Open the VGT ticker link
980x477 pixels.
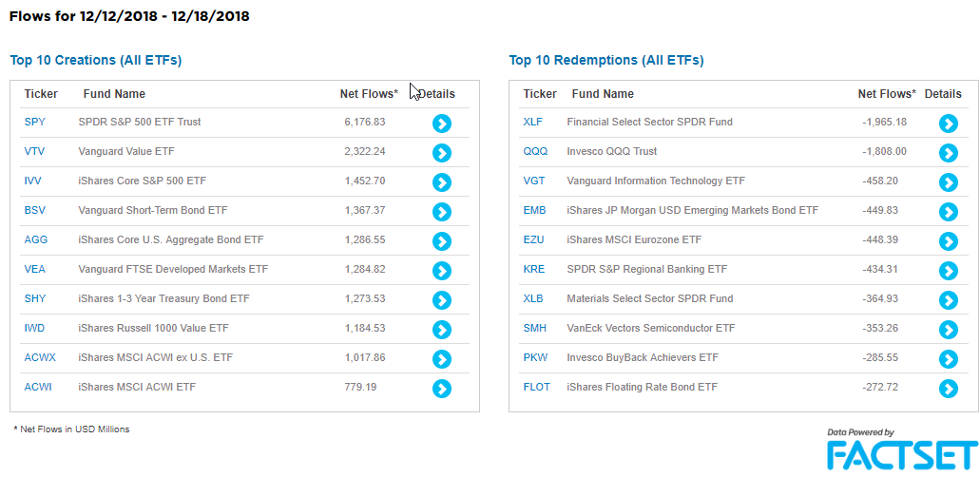(x=534, y=181)
